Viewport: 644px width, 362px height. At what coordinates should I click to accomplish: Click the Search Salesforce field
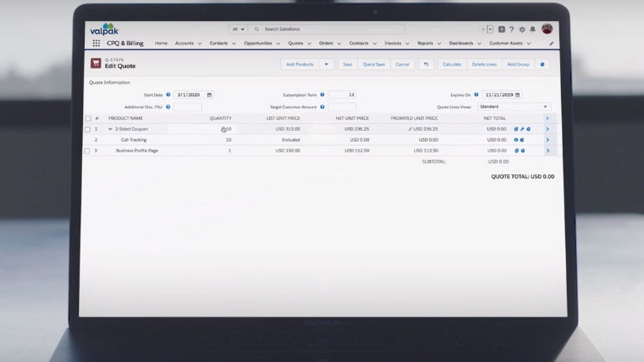click(x=331, y=29)
